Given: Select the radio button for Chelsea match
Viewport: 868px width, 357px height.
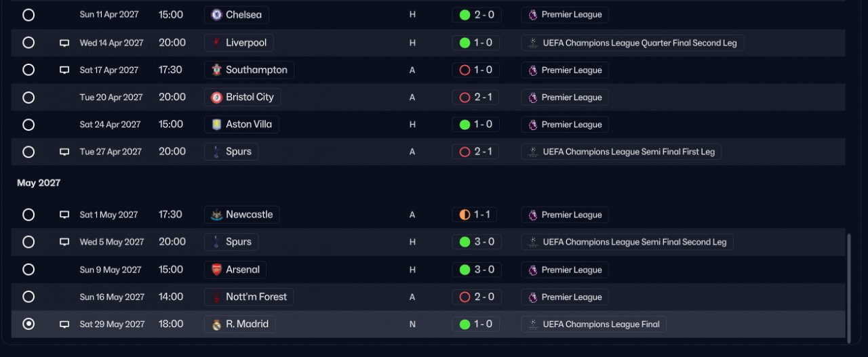Looking at the screenshot, I should click(x=28, y=15).
